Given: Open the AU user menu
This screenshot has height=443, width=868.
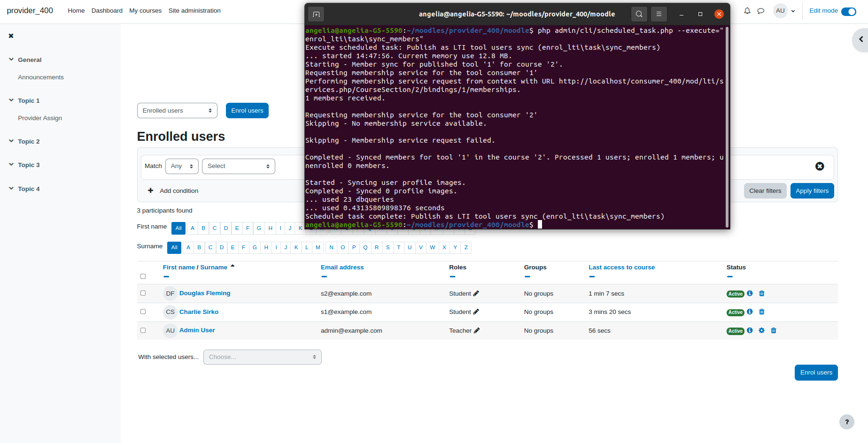Looking at the screenshot, I should point(784,11).
